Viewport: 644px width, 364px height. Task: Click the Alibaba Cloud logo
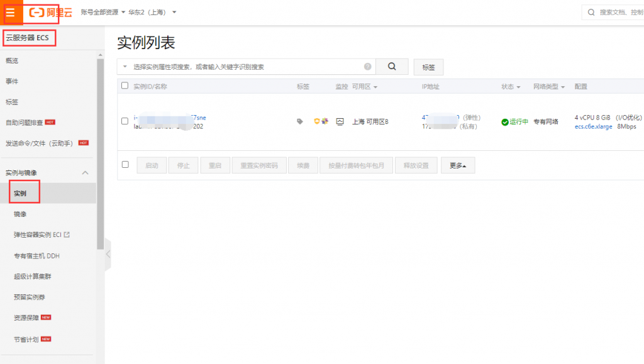pos(51,13)
